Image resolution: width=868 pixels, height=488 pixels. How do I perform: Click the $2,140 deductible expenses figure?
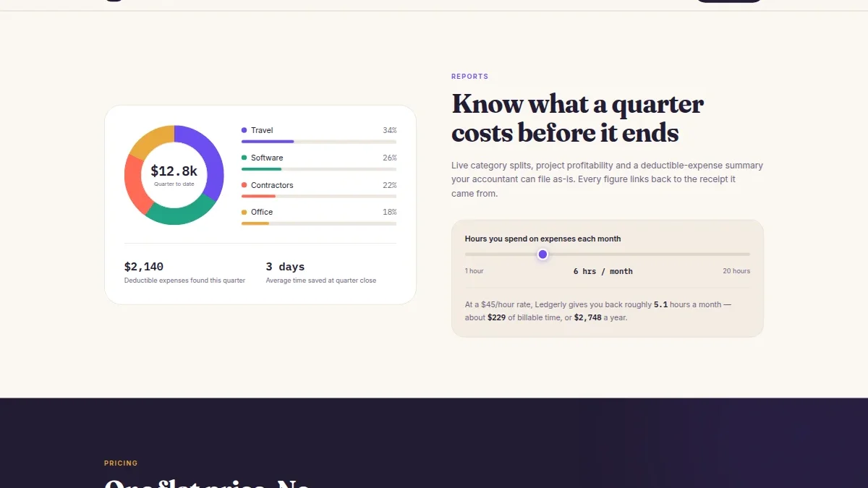point(144,267)
